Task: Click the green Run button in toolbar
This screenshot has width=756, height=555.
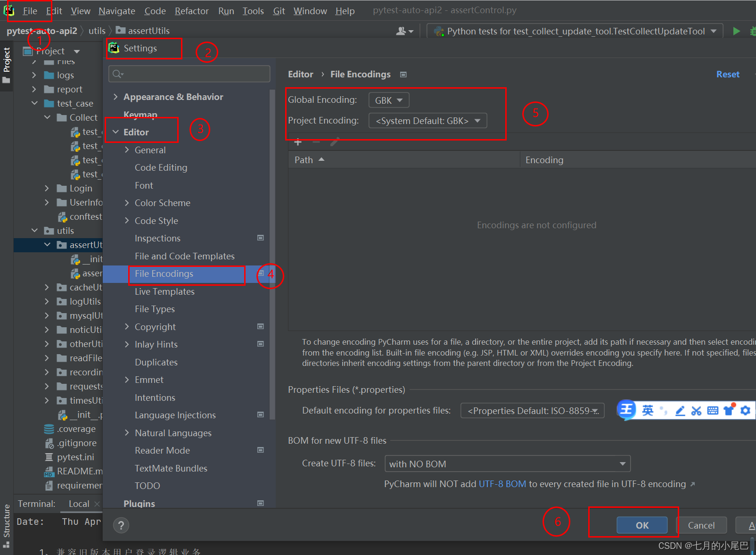Action: pyautogui.click(x=736, y=31)
